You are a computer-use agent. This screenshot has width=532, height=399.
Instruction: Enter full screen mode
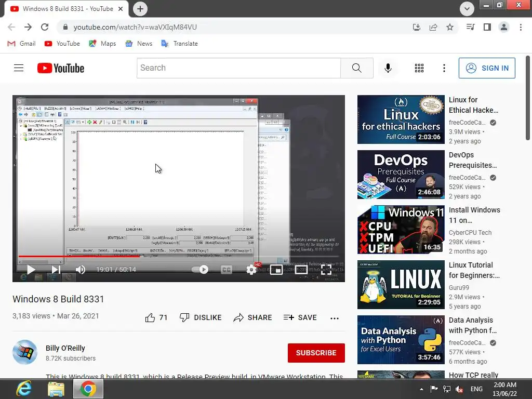pos(326,270)
